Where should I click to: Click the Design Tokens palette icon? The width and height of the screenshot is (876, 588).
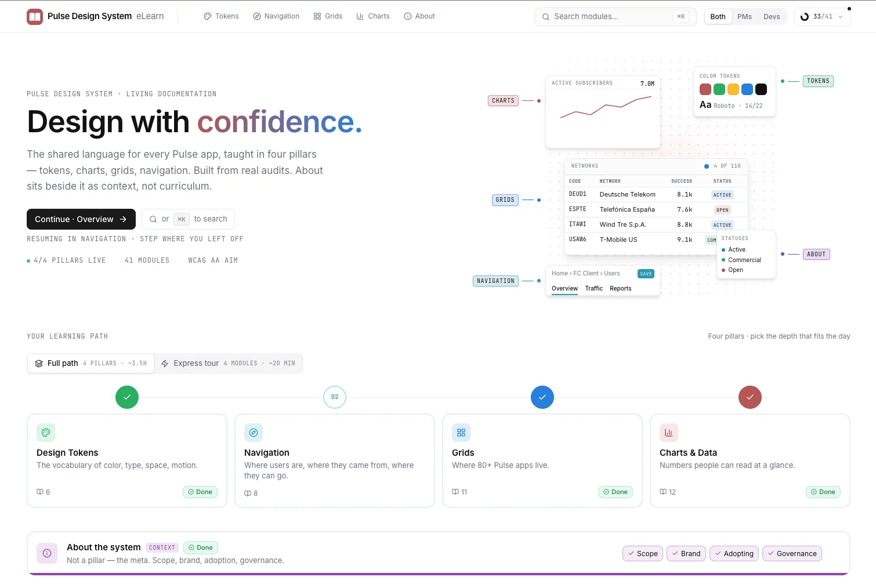(46, 433)
